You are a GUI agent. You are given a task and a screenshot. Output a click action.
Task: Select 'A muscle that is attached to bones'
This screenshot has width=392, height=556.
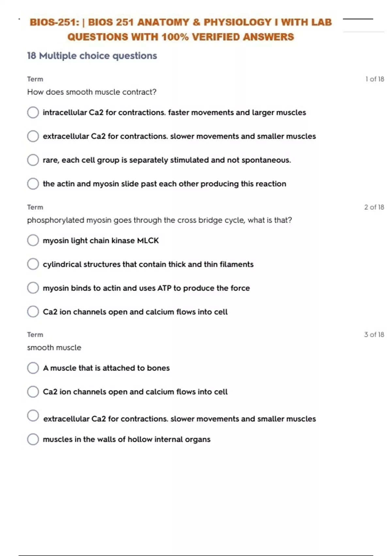pos(33,368)
